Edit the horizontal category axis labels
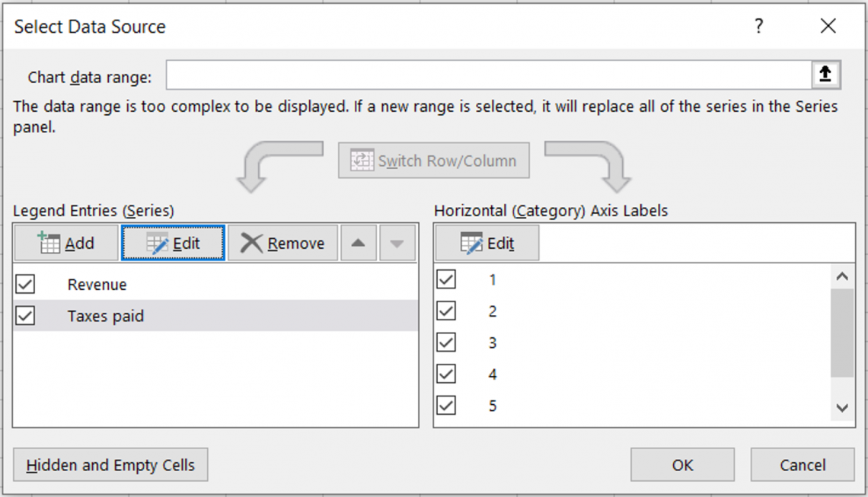The height and width of the screenshot is (497, 868). (487, 243)
